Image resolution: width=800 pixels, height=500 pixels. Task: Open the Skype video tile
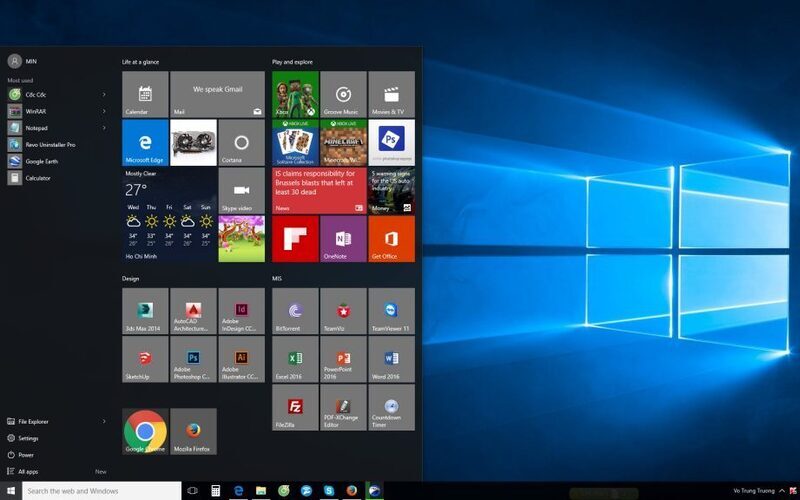[x=241, y=191]
